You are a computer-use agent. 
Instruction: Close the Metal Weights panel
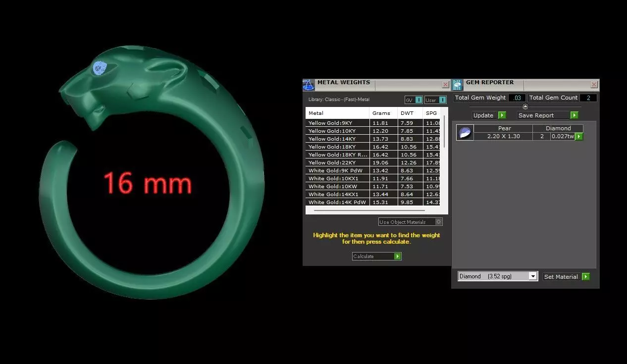pos(445,85)
